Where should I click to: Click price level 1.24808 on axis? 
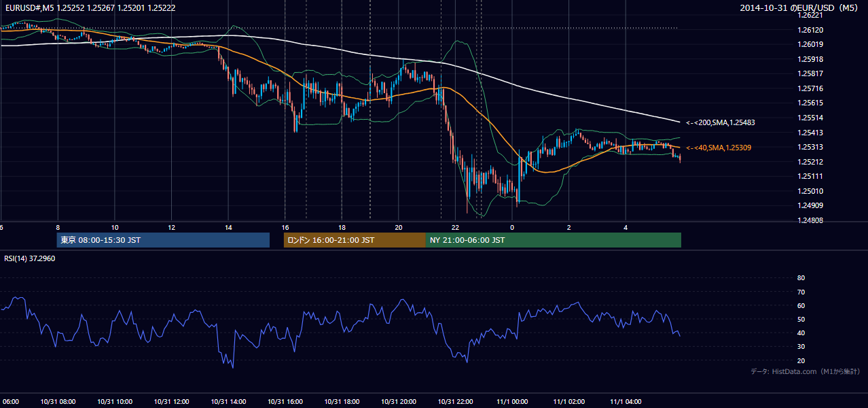(810, 220)
